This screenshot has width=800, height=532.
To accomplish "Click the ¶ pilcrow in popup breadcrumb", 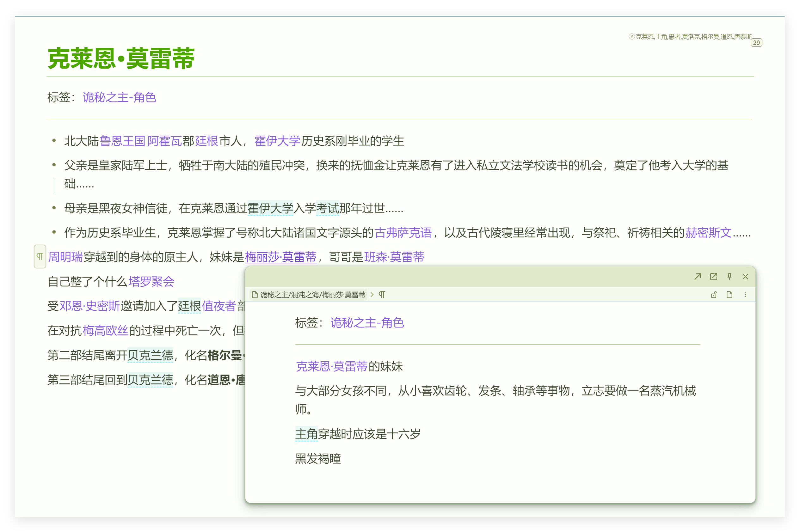I will (382, 295).
